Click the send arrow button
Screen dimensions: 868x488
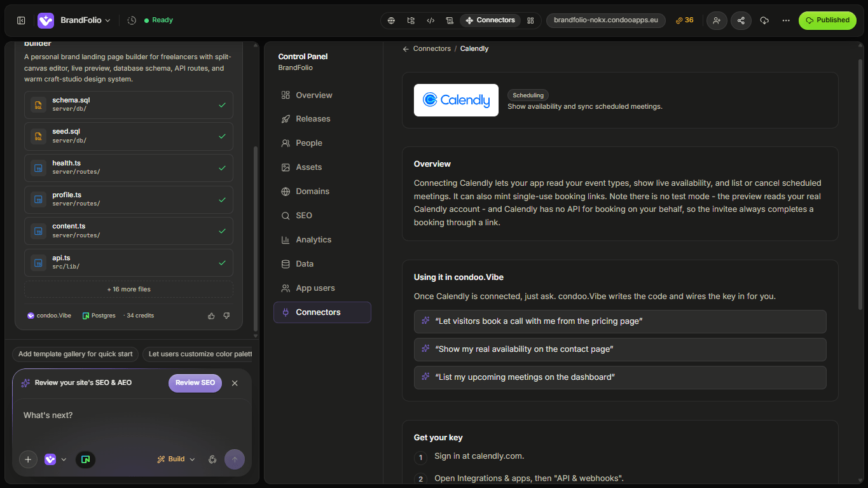pos(235,459)
